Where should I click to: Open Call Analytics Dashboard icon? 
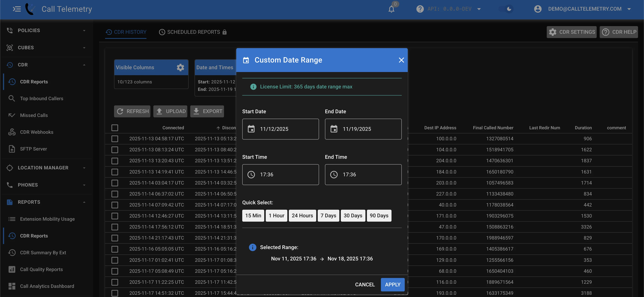[12, 286]
